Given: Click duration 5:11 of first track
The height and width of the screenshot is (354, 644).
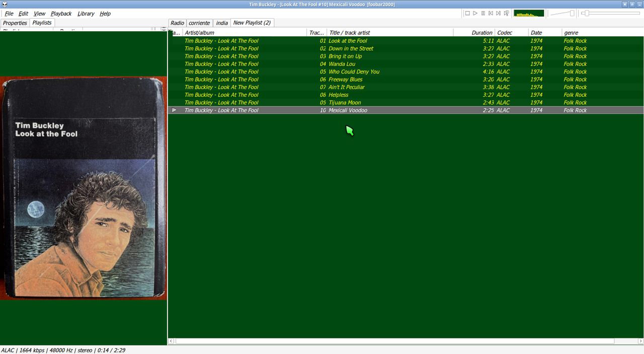Looking at the screenshot, I should click(x=488, y=41).
